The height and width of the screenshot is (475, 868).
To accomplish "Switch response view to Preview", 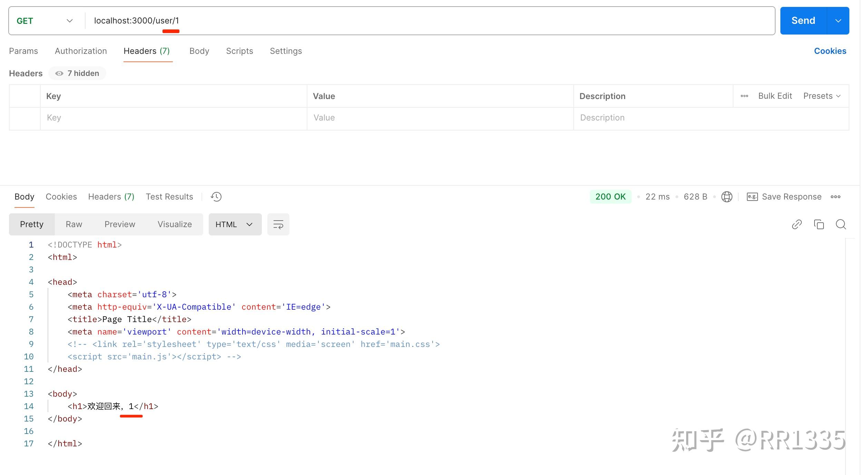I will [120, 224].
